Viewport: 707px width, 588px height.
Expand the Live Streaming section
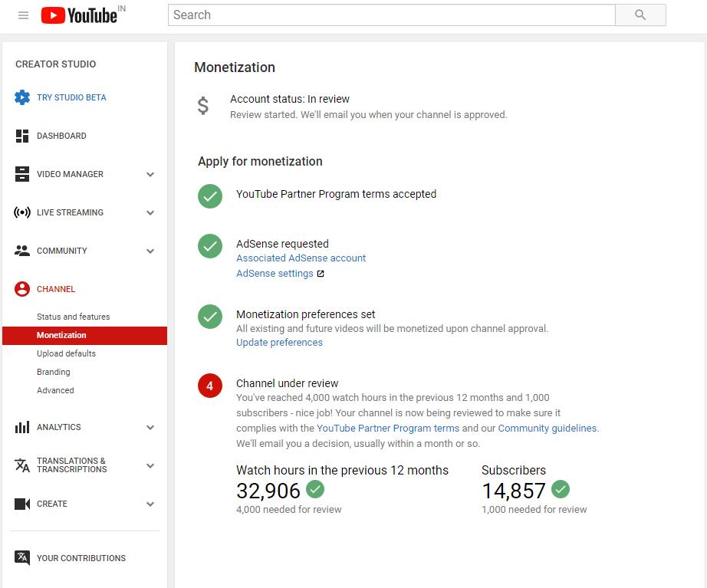(150, 213)
